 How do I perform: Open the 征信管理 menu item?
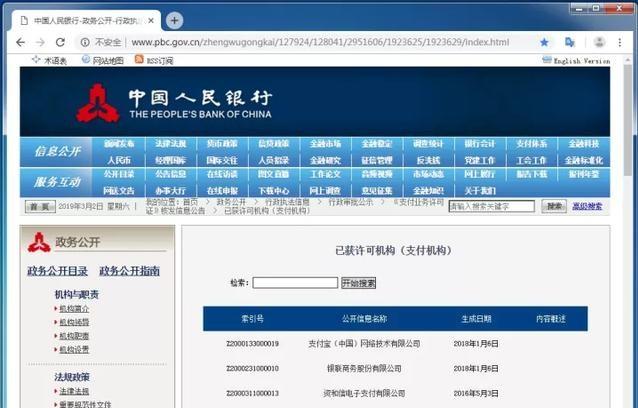coord(377,160)
